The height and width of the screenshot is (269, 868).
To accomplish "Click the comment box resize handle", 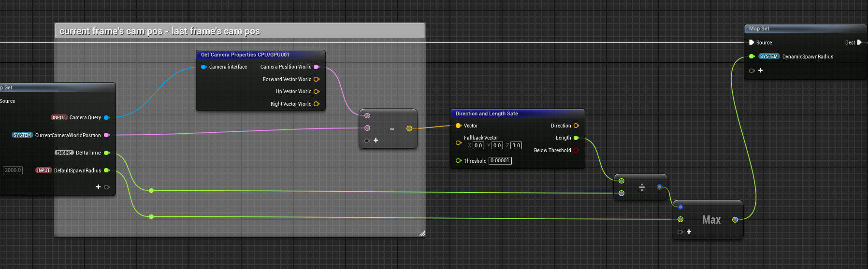I will point(422,233).
